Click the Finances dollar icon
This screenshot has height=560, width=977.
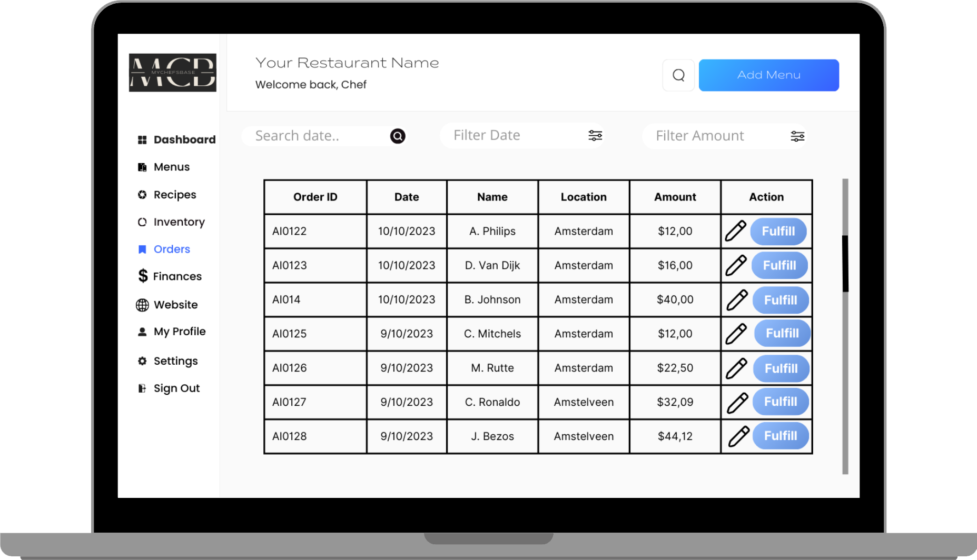pyautogui.click(x=143, y=276)
